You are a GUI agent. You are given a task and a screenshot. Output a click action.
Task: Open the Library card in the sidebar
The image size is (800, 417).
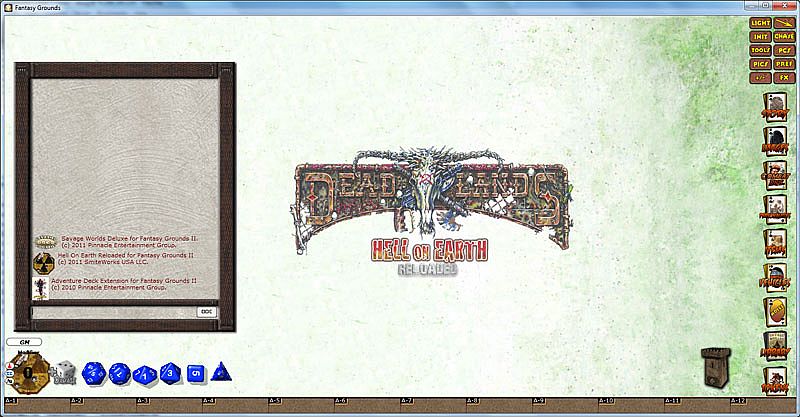[775, 346]
